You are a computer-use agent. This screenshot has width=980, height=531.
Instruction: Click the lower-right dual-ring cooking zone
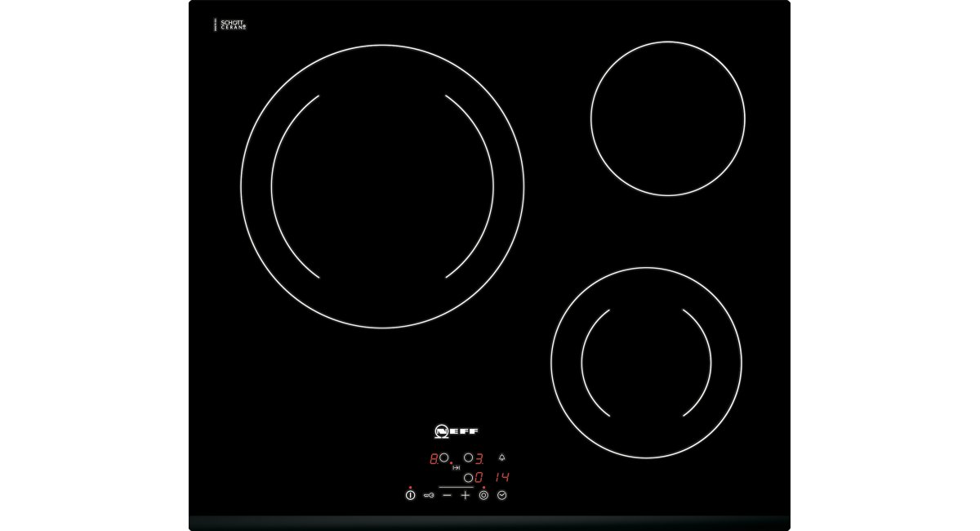(x=646, y=362)
